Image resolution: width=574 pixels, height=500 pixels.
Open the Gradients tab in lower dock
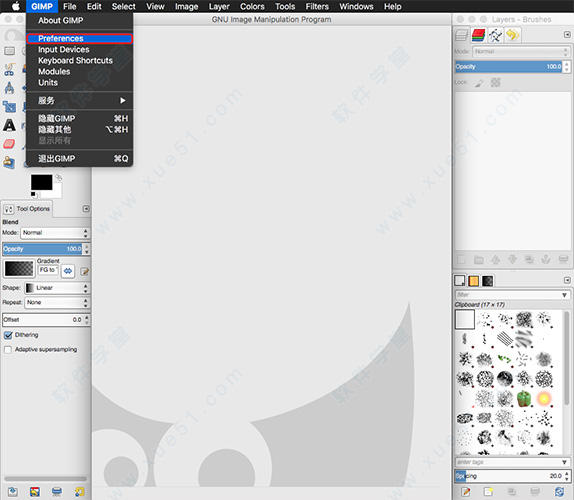pos(488,281)
